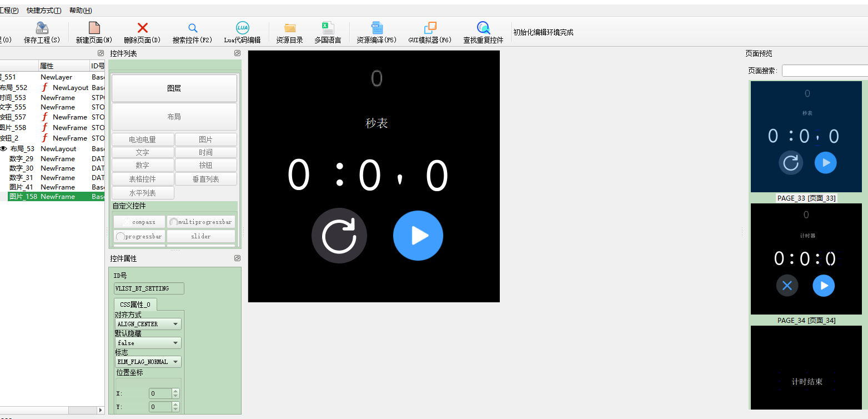Open the default hidden 'false' dropdown

[148, 343]
